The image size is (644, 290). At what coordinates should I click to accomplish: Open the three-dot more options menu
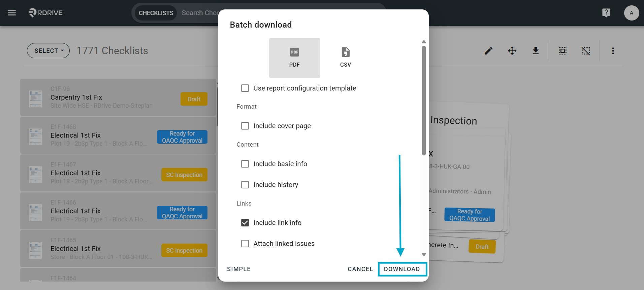[x=613, y=51]
